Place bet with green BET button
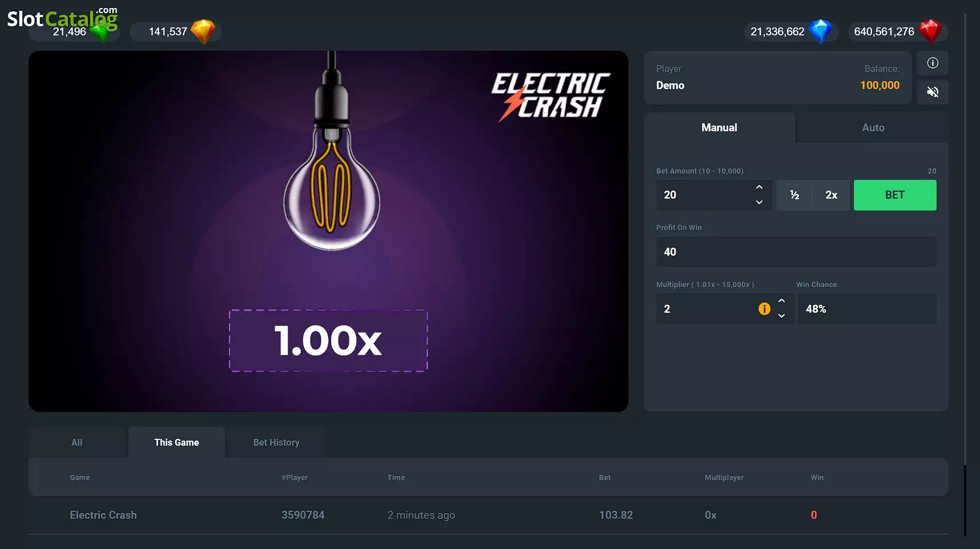The height and width of the screenshot is (549, 980). pyautogui.click(x=894, y=195)
